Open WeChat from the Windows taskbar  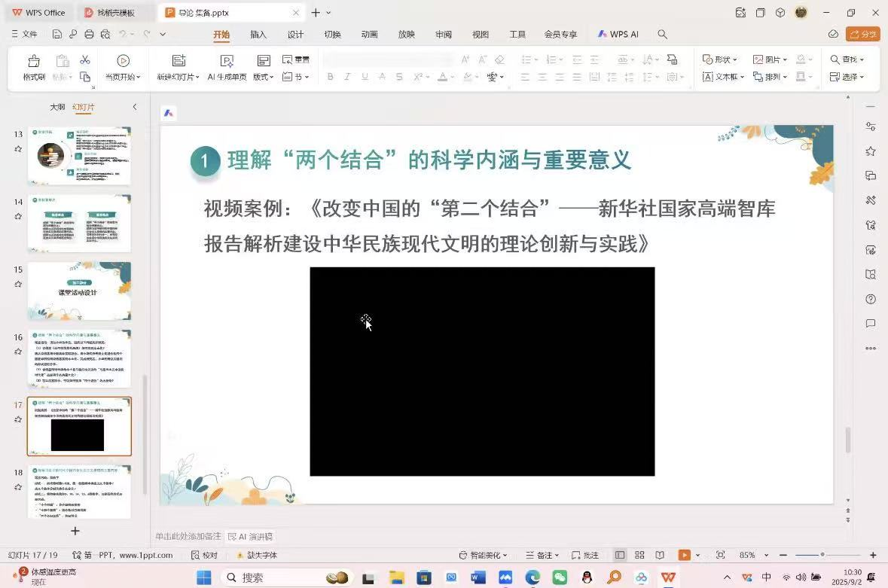pos(560,577)
